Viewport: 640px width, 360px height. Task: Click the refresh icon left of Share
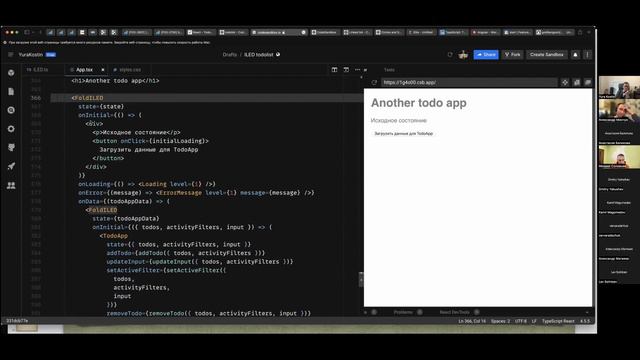click(450, 54)
